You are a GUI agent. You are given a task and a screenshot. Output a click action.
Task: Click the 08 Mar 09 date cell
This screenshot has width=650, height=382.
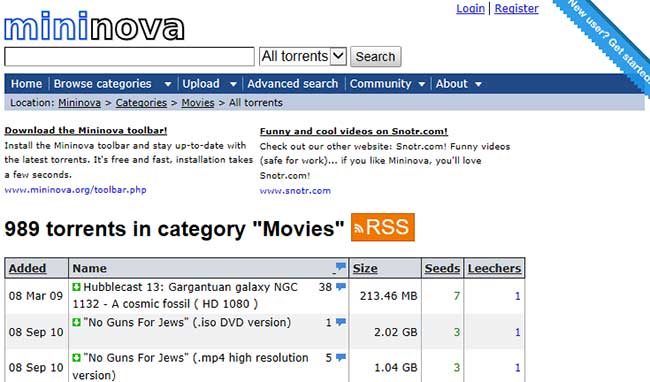coord(36,296)
